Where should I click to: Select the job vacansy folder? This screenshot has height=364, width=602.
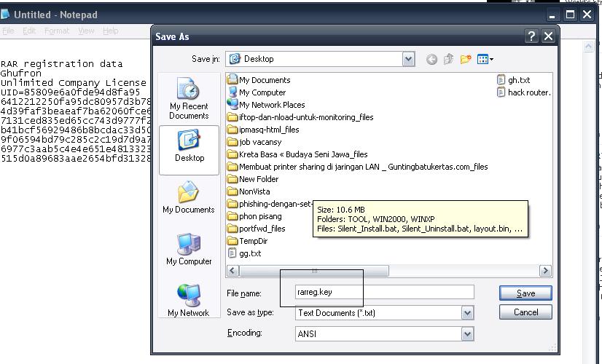click(x=254, y=142)
